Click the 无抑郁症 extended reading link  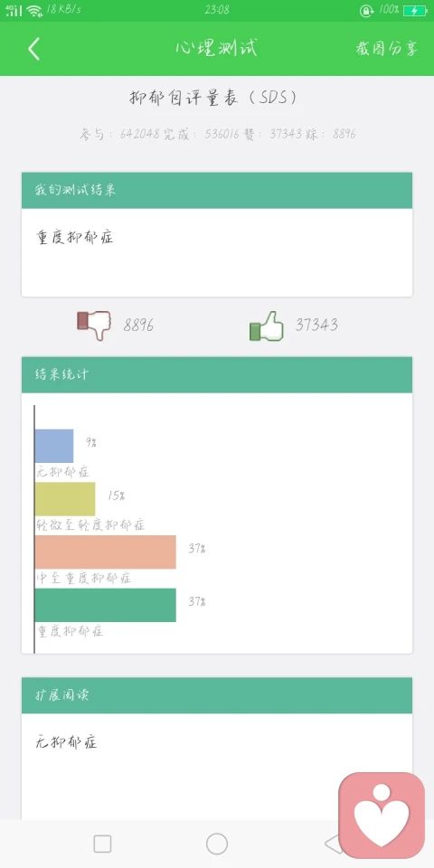click(x=66, y=741)
